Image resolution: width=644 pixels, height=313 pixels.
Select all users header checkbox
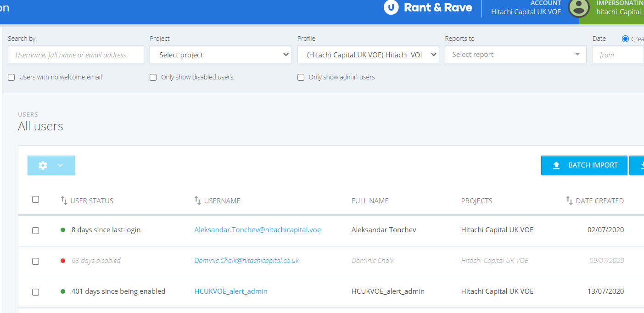coord(35,200)
